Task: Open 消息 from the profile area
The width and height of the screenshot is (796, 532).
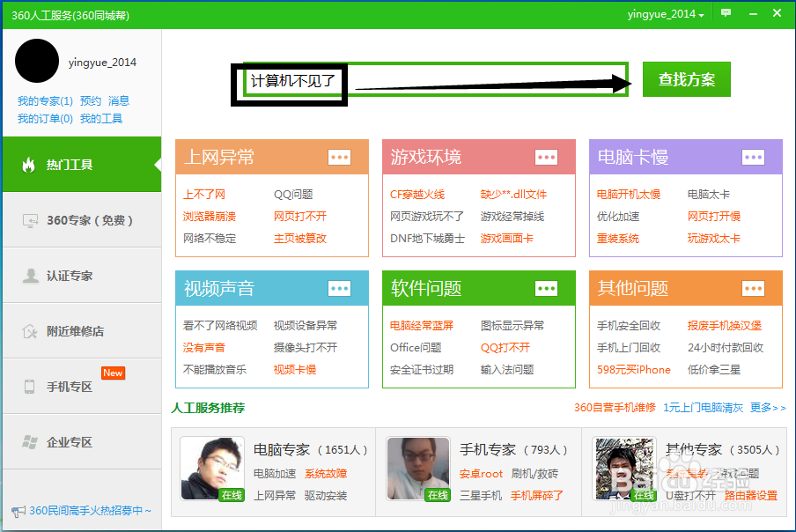Action: [118, 100]
